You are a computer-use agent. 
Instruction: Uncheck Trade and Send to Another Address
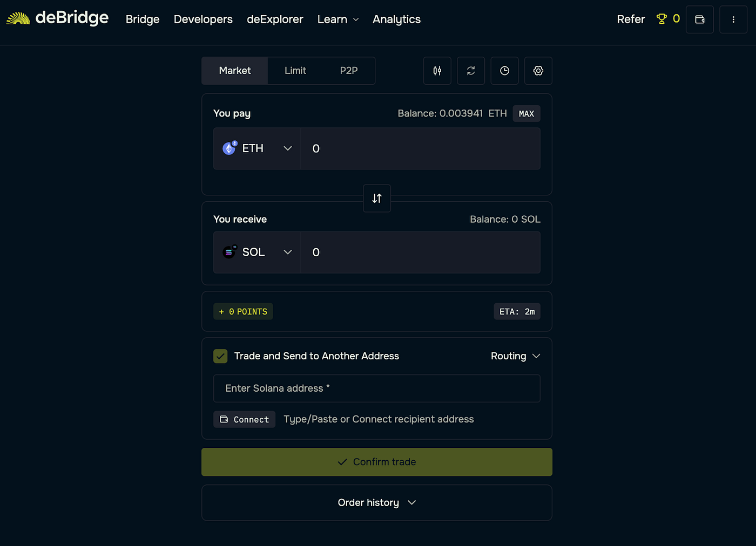(220, 356)
